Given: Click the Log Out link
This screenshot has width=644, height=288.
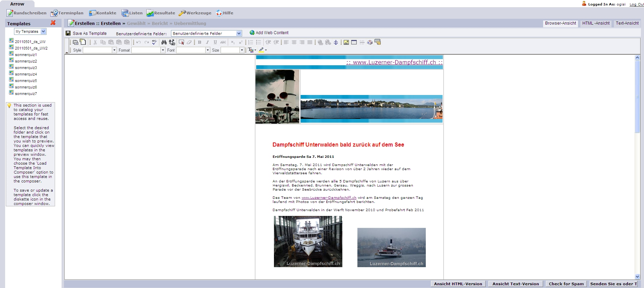Looking at the screenshot, I should coord(636,4).
